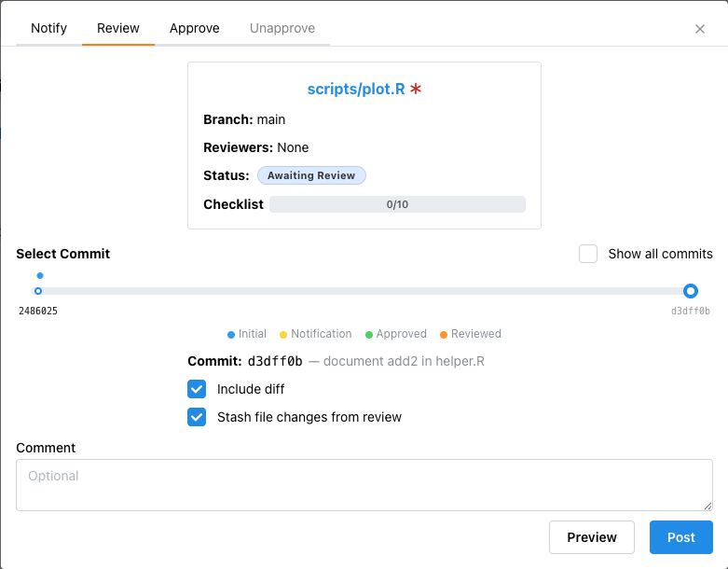Select the 2486025 commit point on the slider
728x569 pixels.
(38, 291)
